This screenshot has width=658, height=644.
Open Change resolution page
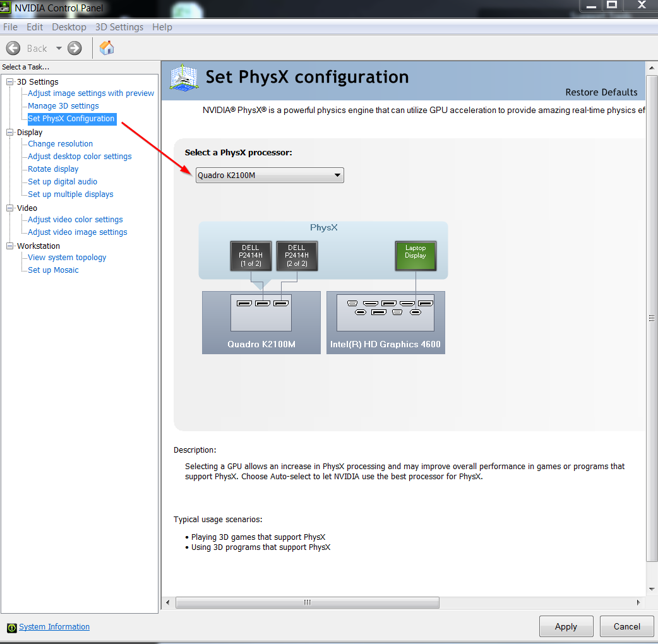click(x=61, y=143)
